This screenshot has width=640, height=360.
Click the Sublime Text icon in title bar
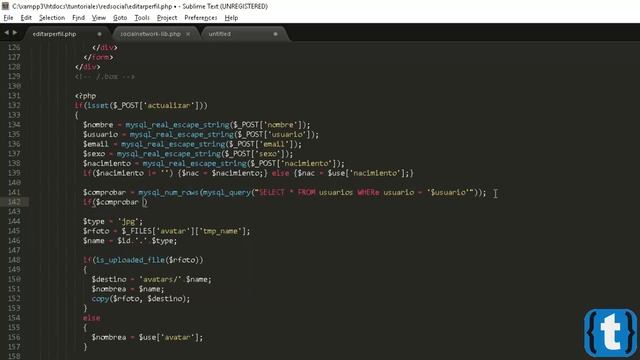(x=5, y=6)
